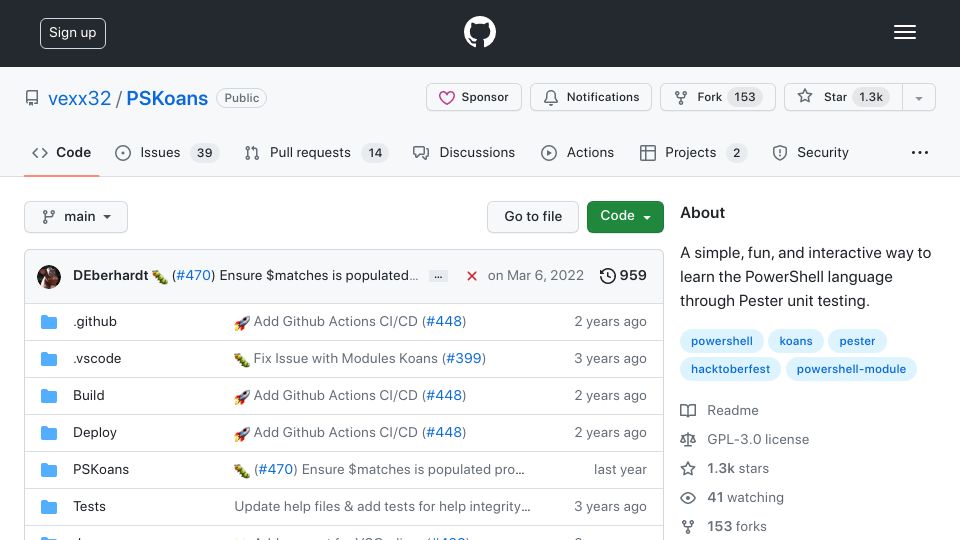This screenshot has width=960, height=540.
Task: Open #448 link in the Build row
Action: [x=444, y=396]
